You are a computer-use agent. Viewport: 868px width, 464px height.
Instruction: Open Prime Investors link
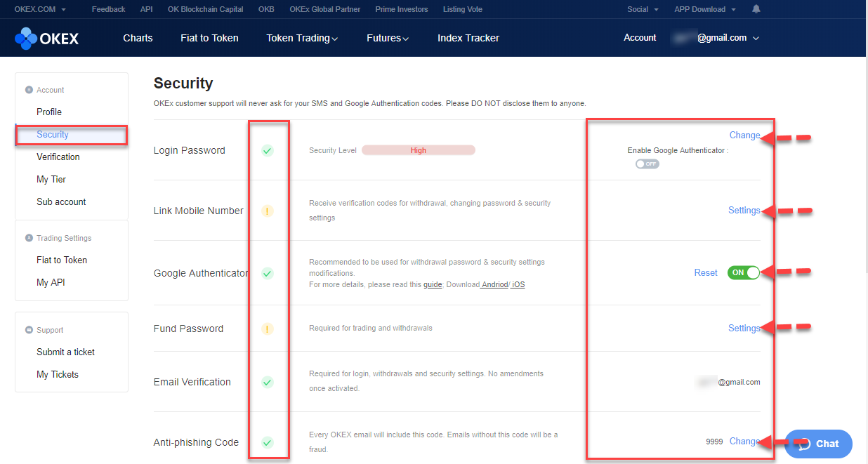(x=402, y=9)
